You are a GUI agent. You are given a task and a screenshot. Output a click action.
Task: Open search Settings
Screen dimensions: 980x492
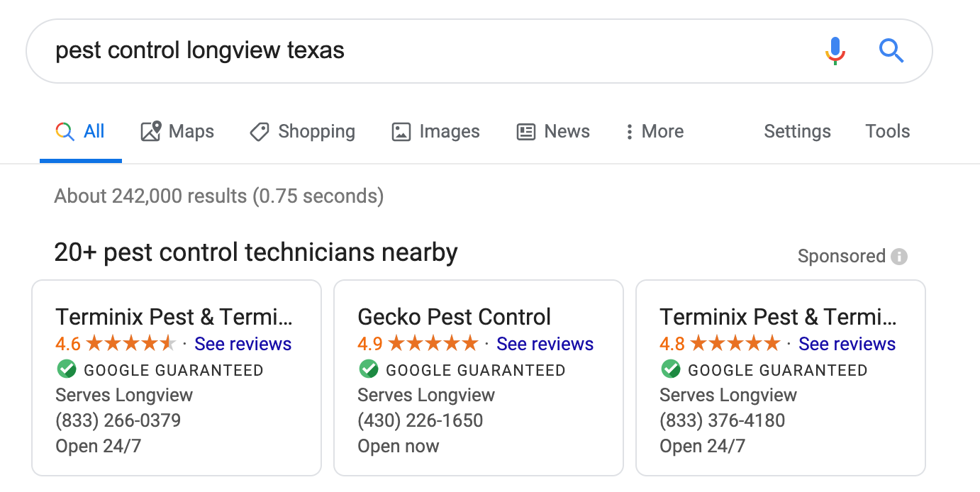pos(797,132)
